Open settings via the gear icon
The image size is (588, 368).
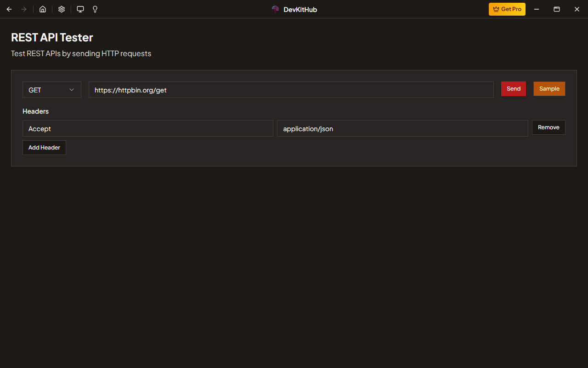click(x=62, y=9)
